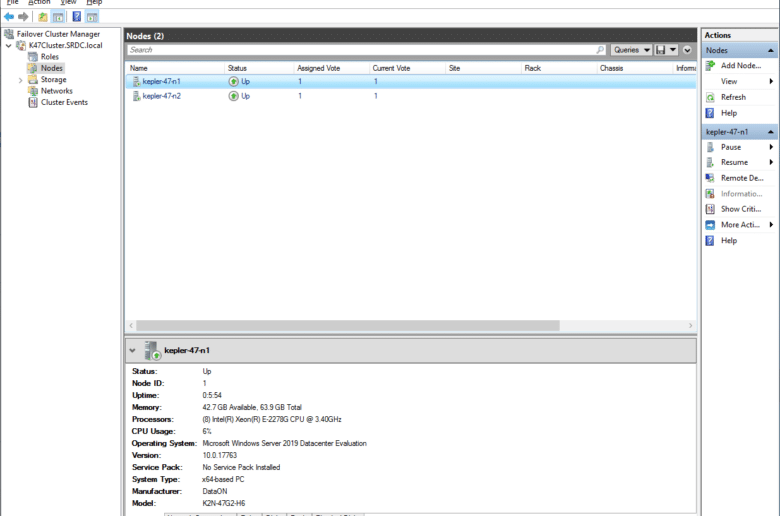Click the horizontal scrollbar thumb in node list
Screen dimensions: 780x516
tap(348, 325)
